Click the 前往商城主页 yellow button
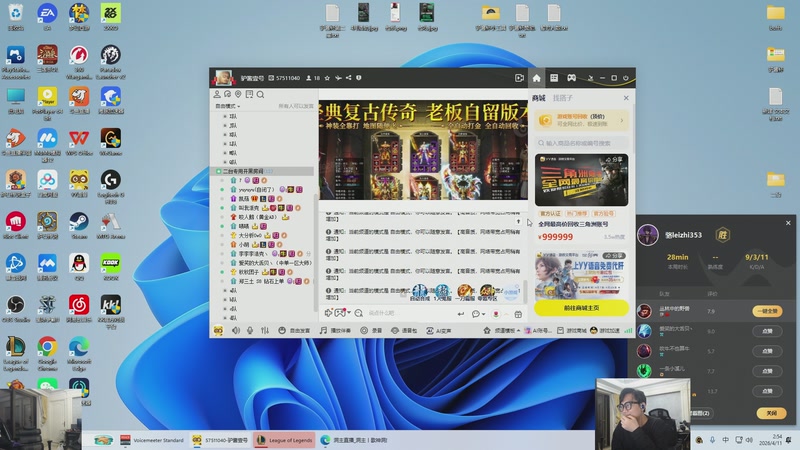The image size is (800, 450). tap(582, 308)
